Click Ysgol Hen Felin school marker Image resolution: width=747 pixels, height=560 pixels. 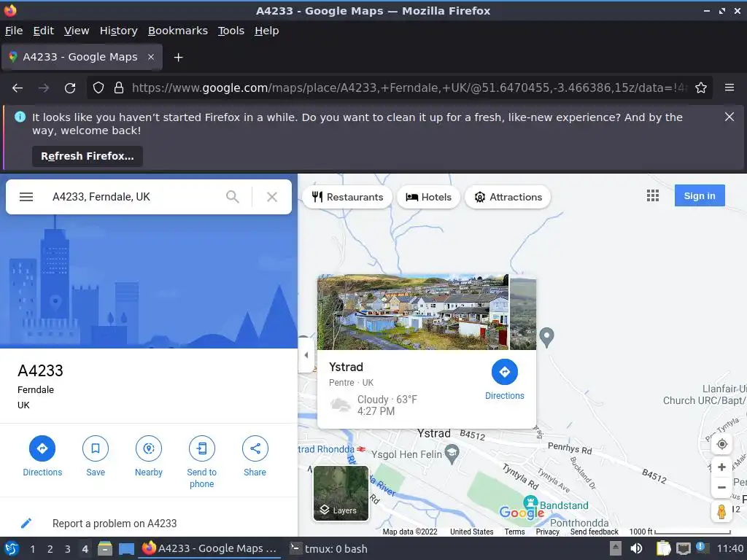[x=452, y=453]
